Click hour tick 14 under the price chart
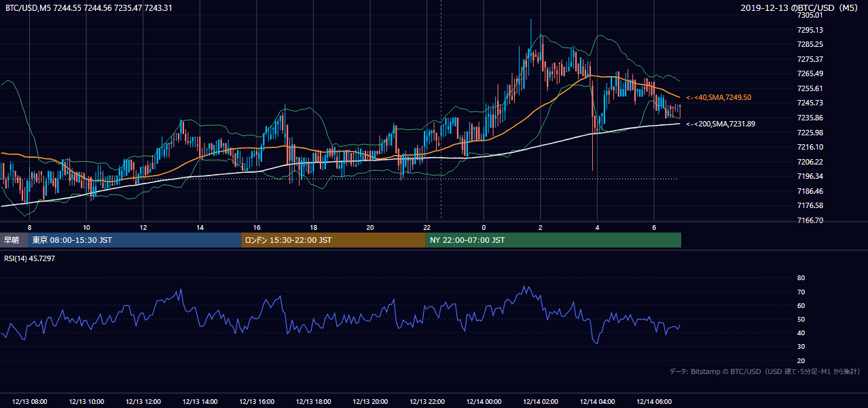 click(200, 227)
